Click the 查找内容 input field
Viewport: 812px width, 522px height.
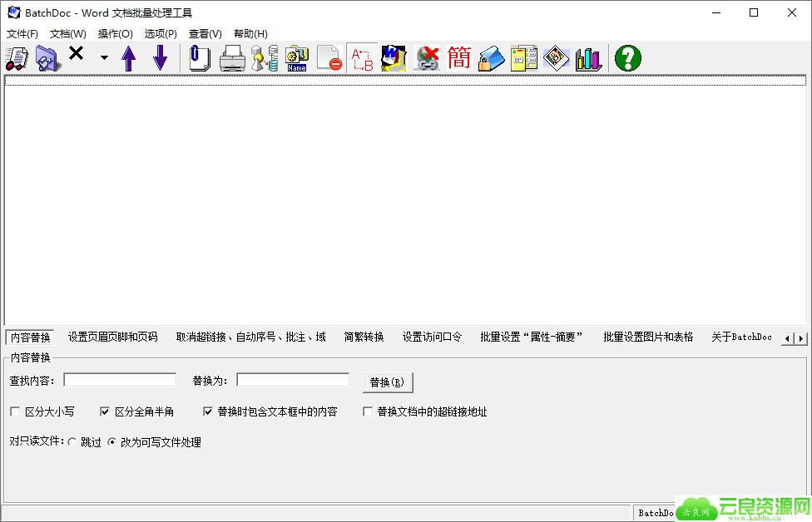[120, 380]
